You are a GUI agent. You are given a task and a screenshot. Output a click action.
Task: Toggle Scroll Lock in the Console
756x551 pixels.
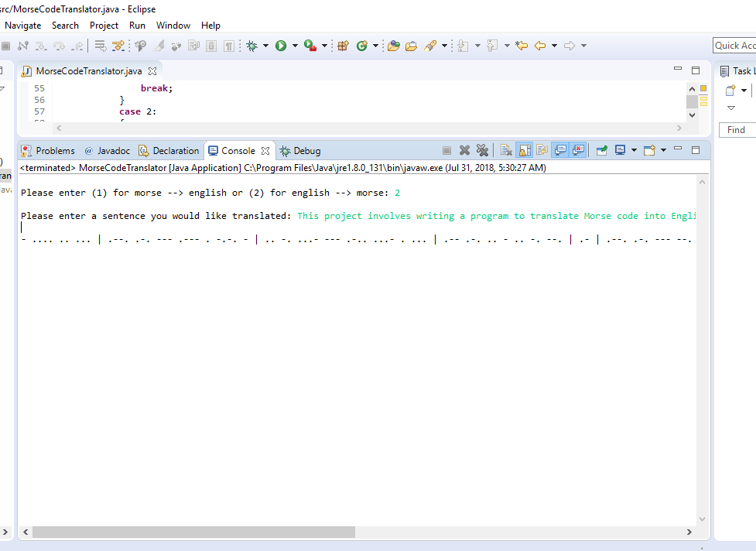coord(522,150)
